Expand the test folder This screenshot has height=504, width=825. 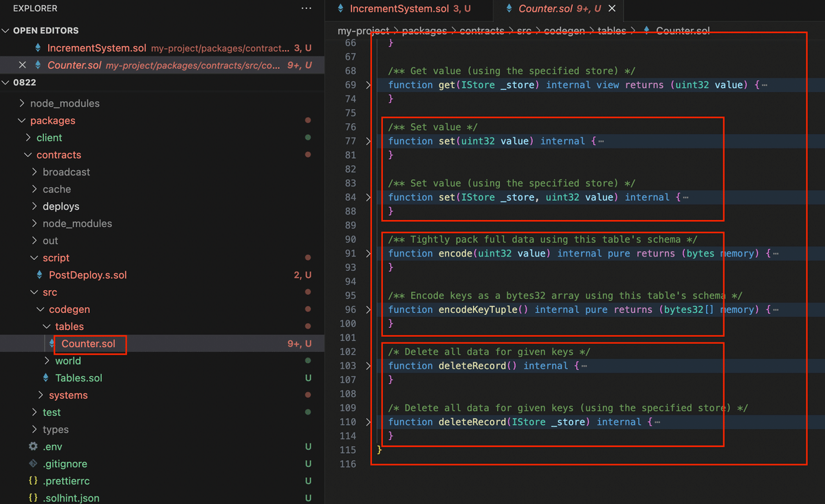[34, 413]
